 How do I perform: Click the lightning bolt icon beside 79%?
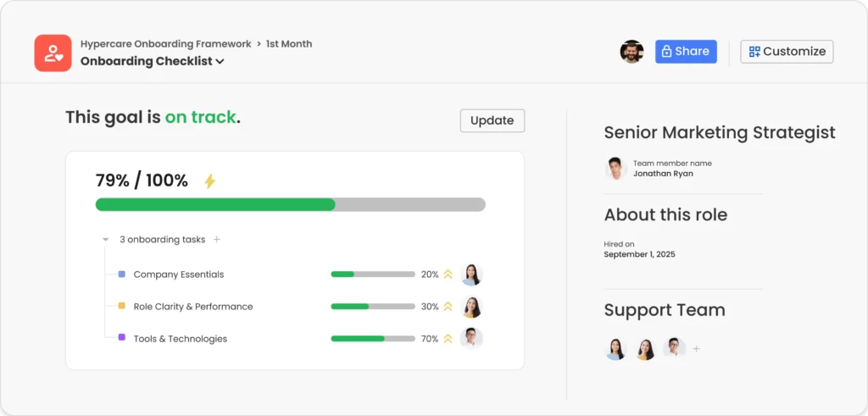pyautogui.click(x=210, y=181)
